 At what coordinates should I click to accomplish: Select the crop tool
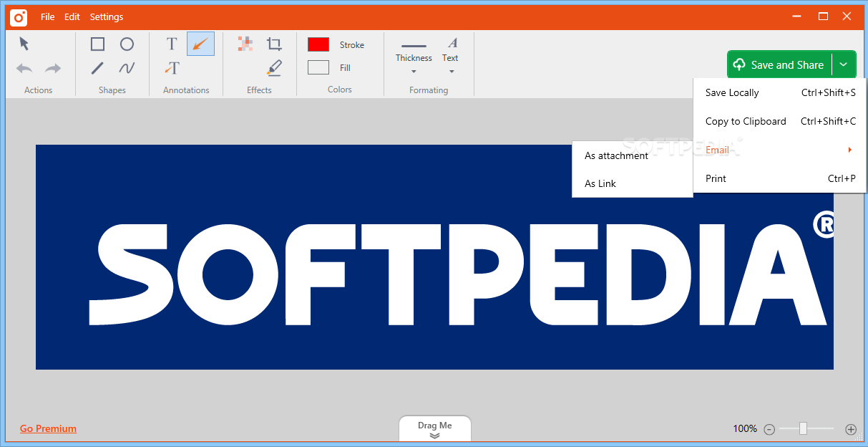click(x=274, y=44)
